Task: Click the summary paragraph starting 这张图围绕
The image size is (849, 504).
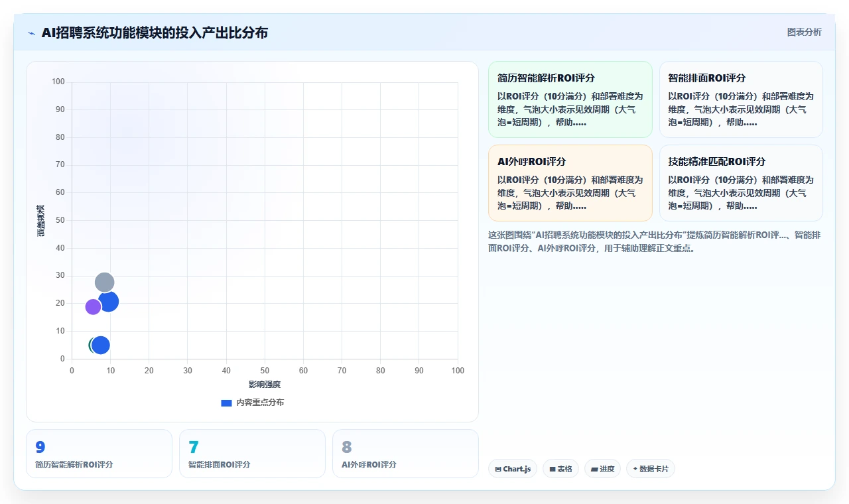Action: click(x=655, y=241)
